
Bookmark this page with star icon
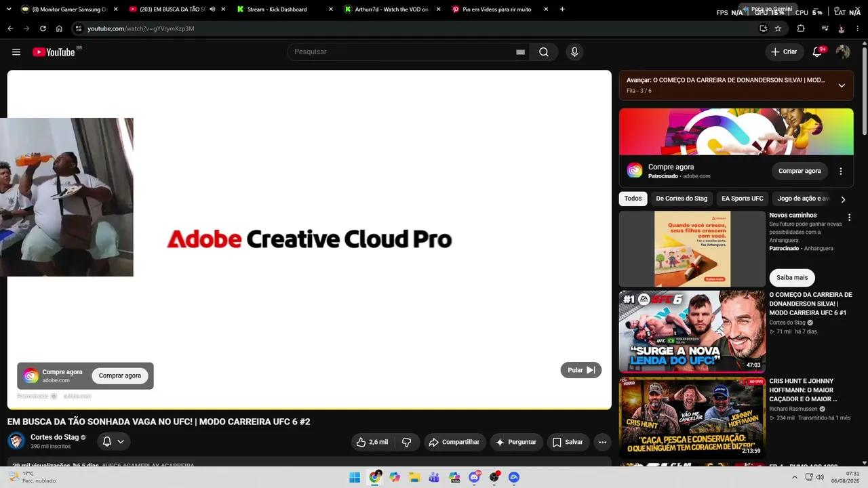[x=778, y=28]
